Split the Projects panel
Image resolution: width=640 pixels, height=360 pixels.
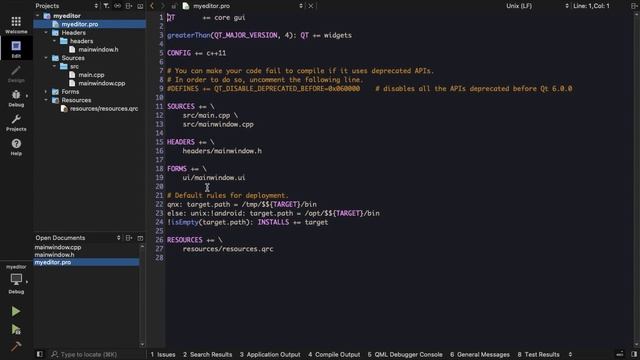(x=129, y=6)
